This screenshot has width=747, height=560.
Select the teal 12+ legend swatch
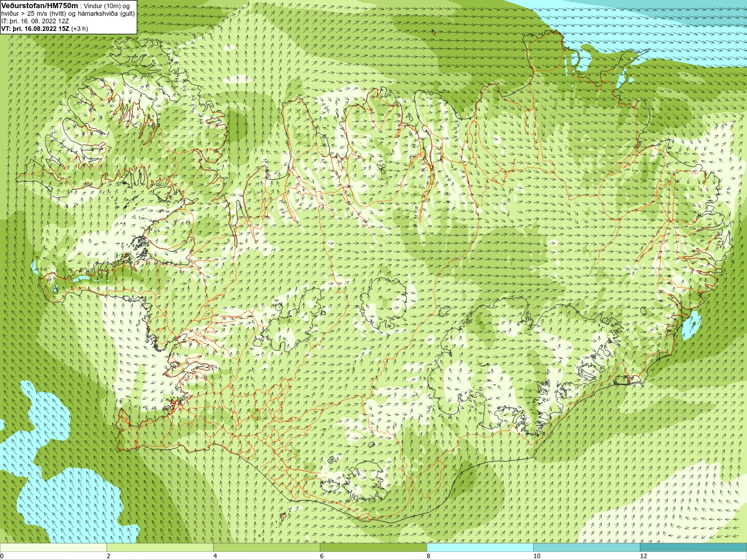(x=693, y=547)
